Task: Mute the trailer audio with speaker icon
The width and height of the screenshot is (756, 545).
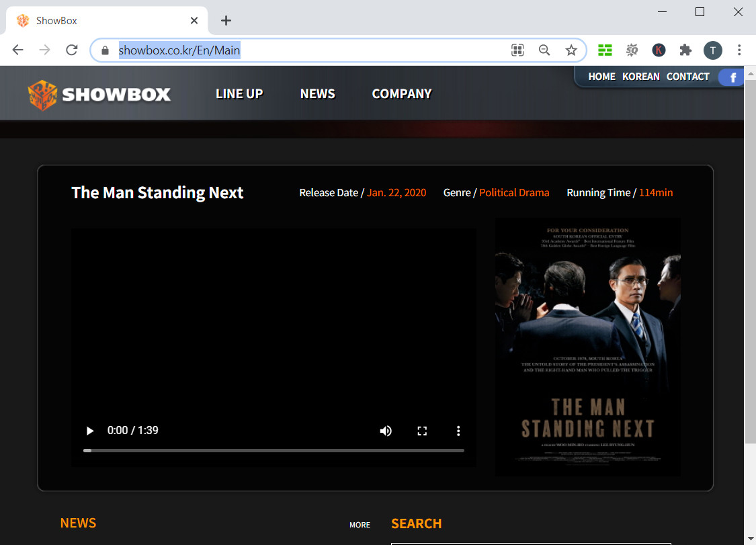Action: 386,431
